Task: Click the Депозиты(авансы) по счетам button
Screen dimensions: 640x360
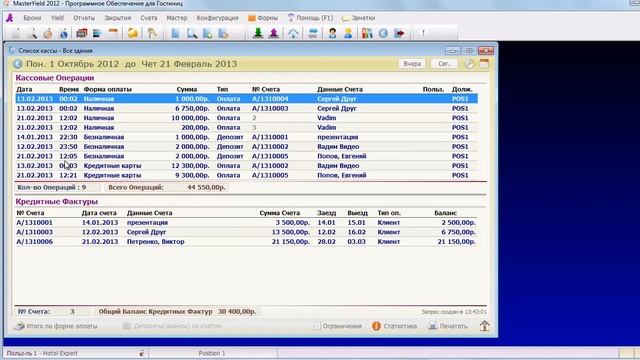Action: [x=172, y=326]
